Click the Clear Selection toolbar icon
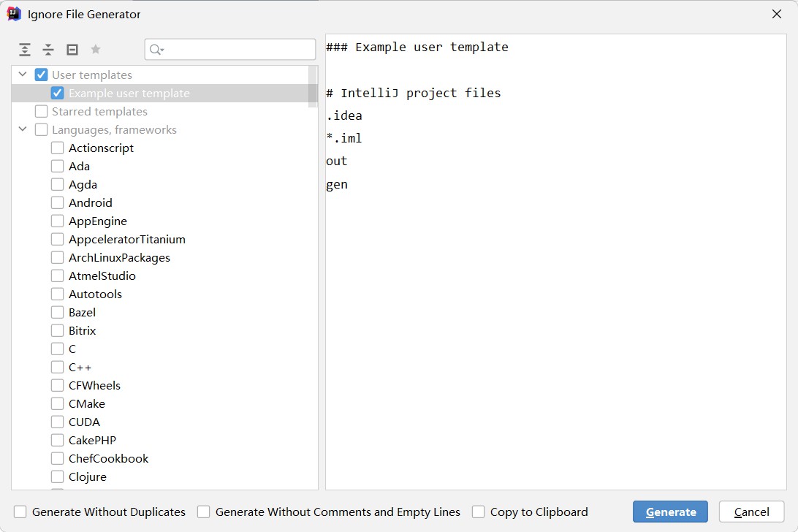The width and height of the screenshot is (798, 532). [x=72, y=50]
